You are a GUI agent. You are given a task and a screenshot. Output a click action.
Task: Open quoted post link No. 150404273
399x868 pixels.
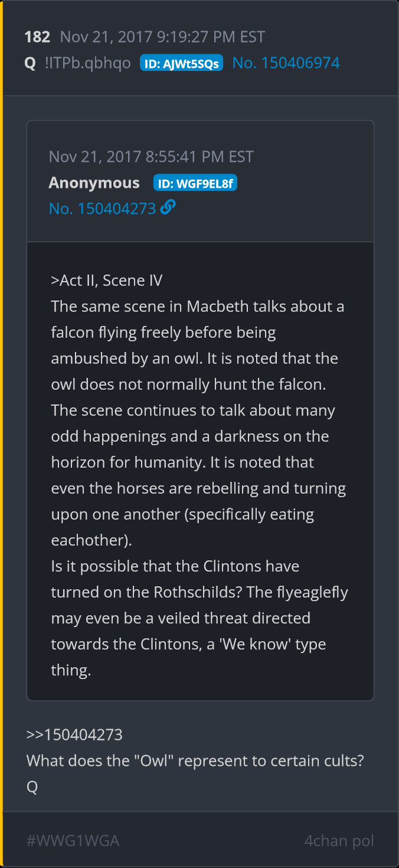pyautogui.click(x=102, y=208)
